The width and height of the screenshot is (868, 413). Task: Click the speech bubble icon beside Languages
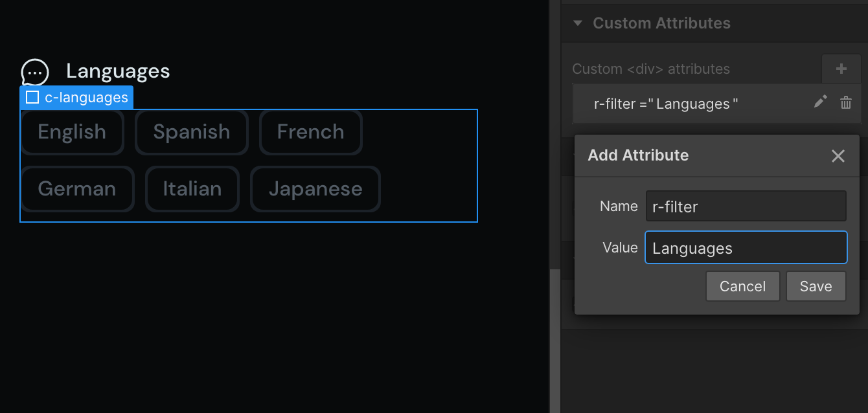click(34, 72)
